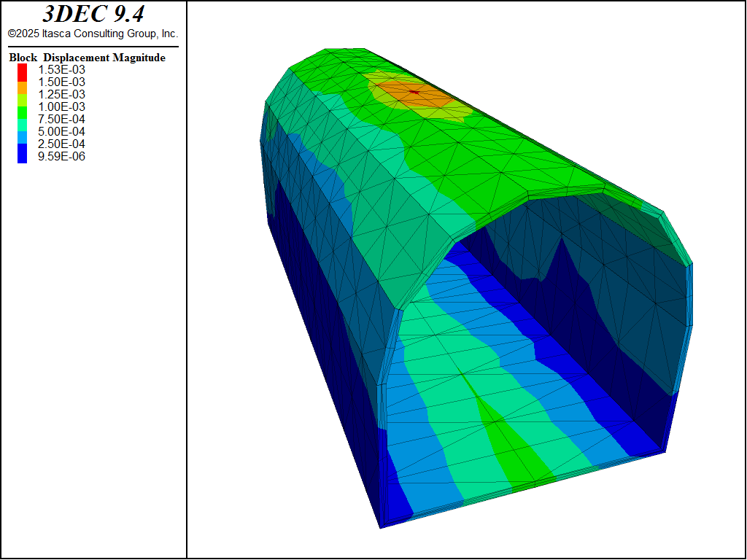
Task: Pick the yellow-green 1.25E-03 legend swatch
Action: 22,95
